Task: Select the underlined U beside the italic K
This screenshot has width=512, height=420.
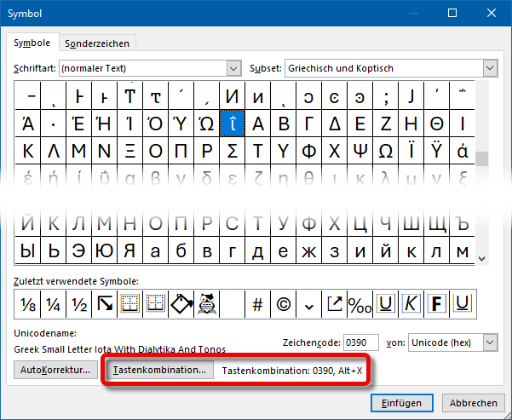Action: (x=385, y=304)
